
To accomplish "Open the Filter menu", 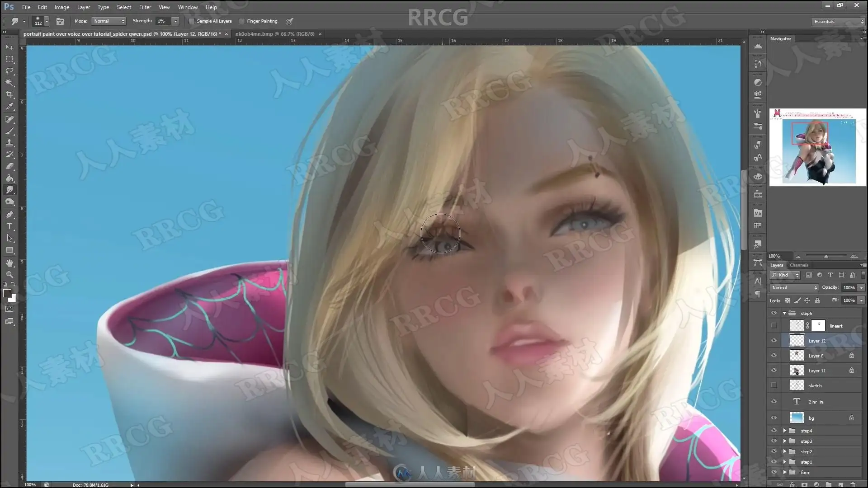I will click(x=145, y=7).
